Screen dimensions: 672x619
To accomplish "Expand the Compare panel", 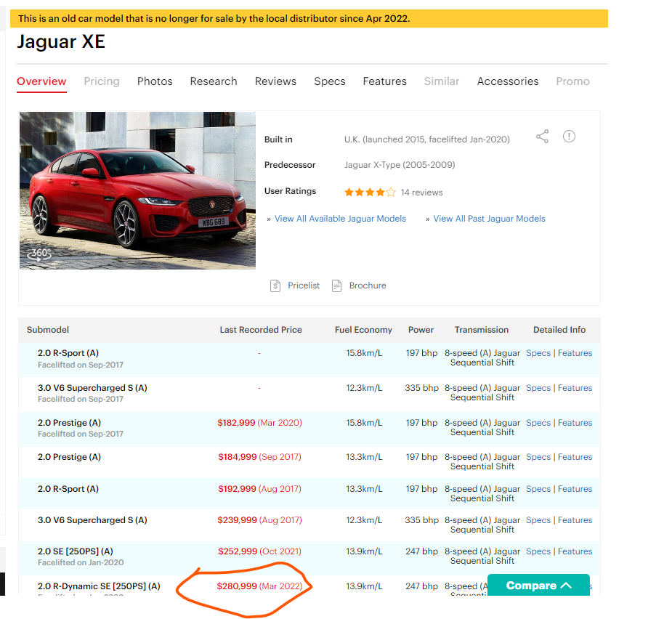I will pyautogui.click(x=538, y=586).
